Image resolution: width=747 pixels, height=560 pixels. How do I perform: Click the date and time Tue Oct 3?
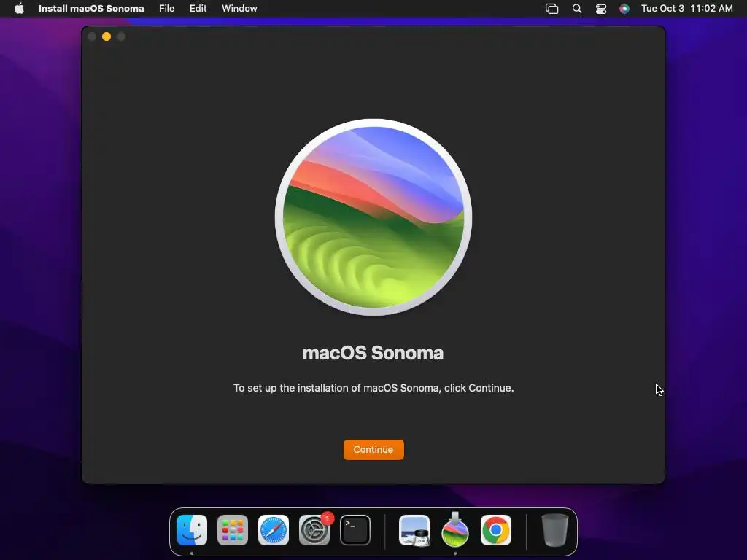686,8
